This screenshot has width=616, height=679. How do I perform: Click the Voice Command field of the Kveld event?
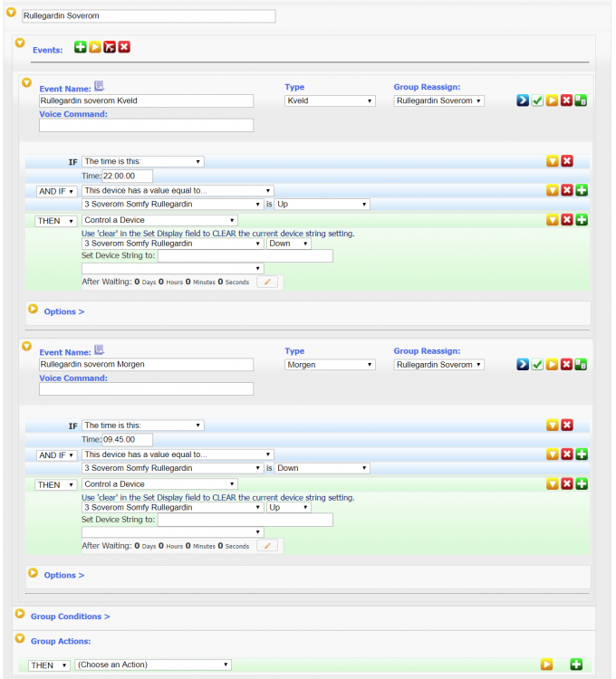pyautogui.click(x=146, y=126)
